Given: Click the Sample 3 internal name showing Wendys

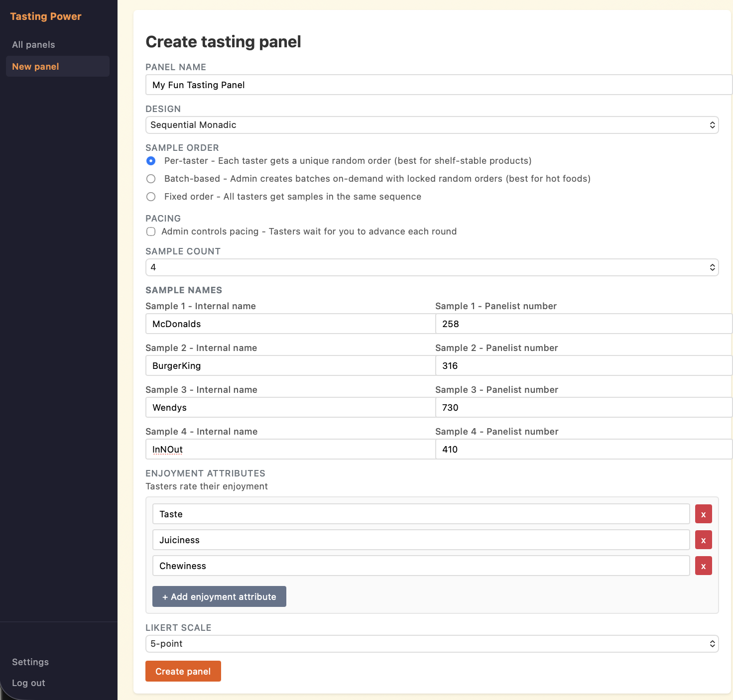Looking at the screenshot, I should pos(290,407).
